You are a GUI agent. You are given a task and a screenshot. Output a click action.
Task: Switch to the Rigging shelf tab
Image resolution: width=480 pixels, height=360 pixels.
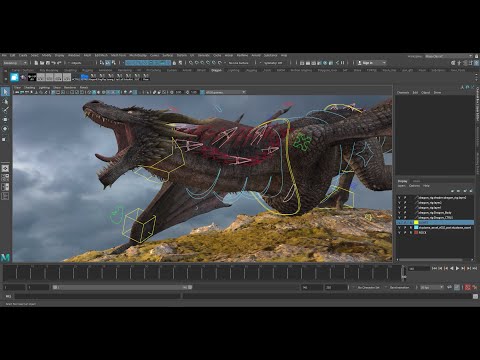pyautogui.click(x=88, y=70)
